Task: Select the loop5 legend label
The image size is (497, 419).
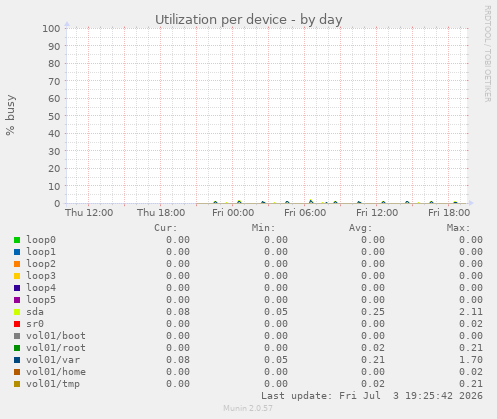Action: 41,300
